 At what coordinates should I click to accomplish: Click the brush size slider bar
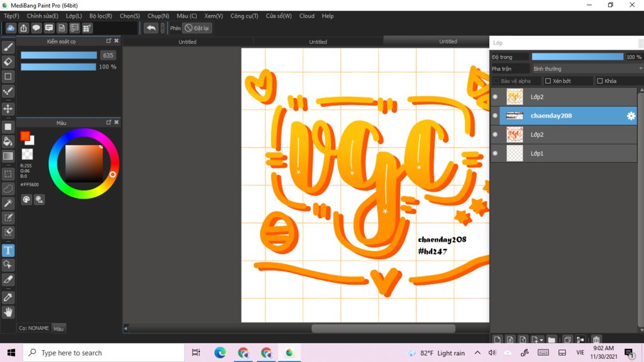tap(58, 55)
